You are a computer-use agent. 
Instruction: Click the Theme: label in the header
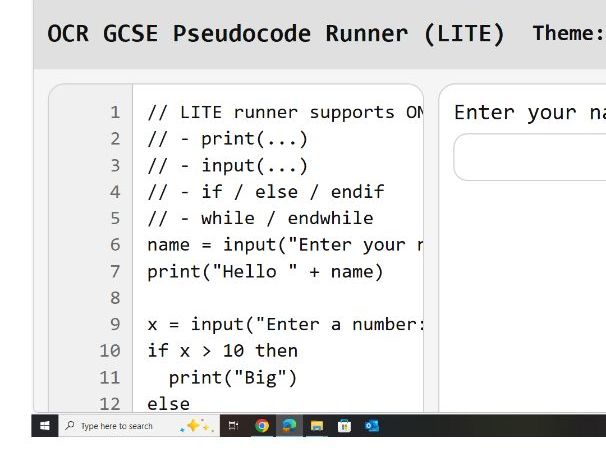pos(568,33)
